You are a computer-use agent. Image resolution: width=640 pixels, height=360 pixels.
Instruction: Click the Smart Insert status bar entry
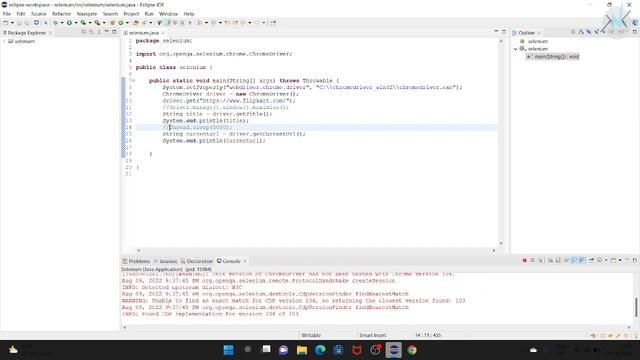pyautogui.click(x=372, y=335)
